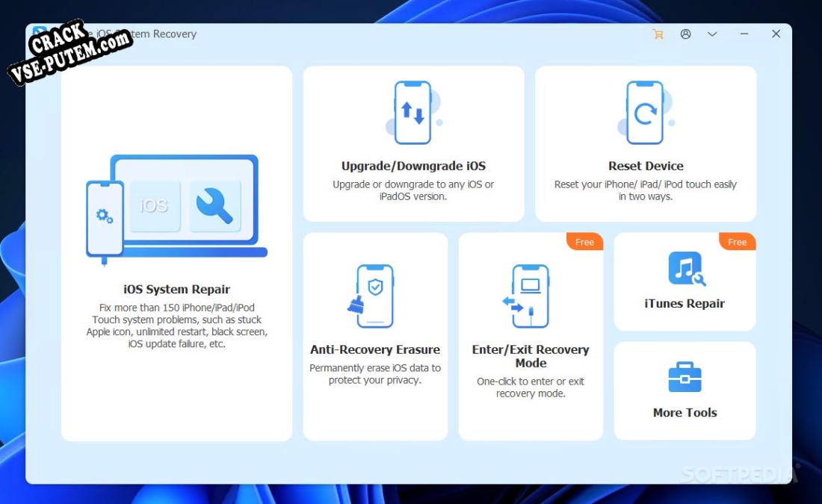Select the Enter/Exit Recovery Mode phone icon
Image resolution: width=822 pixels, height=504 pixels.
click(x=526, y=296)
